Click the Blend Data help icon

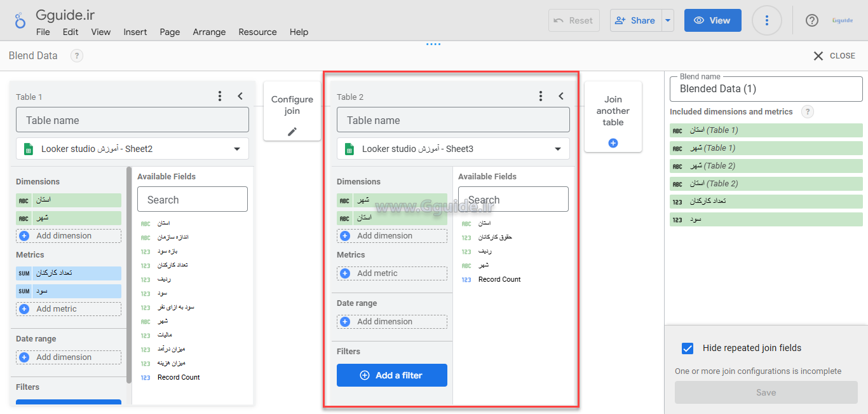76,56
